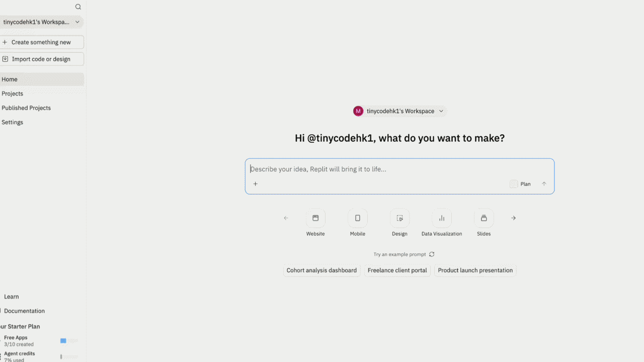Click the workspace avatar icon
Image resolution: width=644 pixels, height=362 pixels.
point(358,111)
